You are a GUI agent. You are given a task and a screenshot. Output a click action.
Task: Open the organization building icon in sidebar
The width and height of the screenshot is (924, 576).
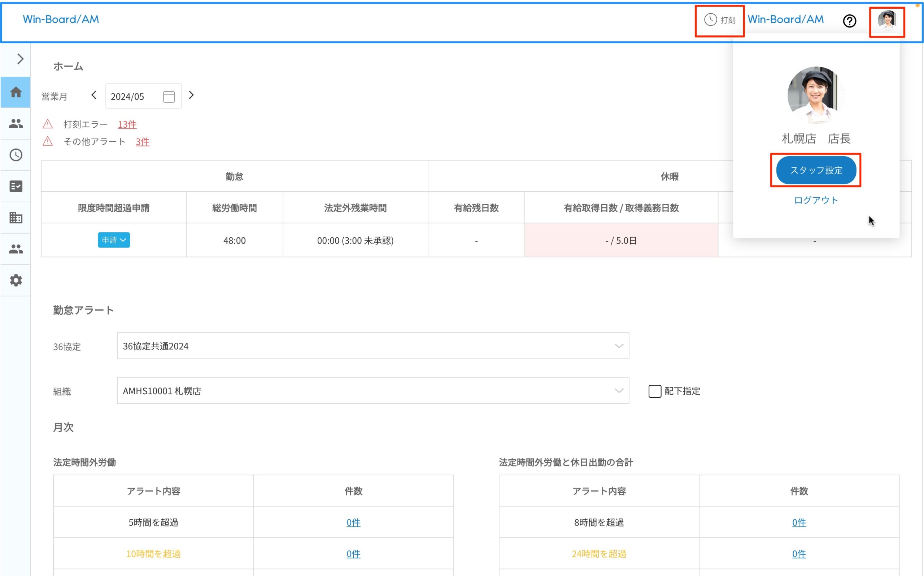16,217
